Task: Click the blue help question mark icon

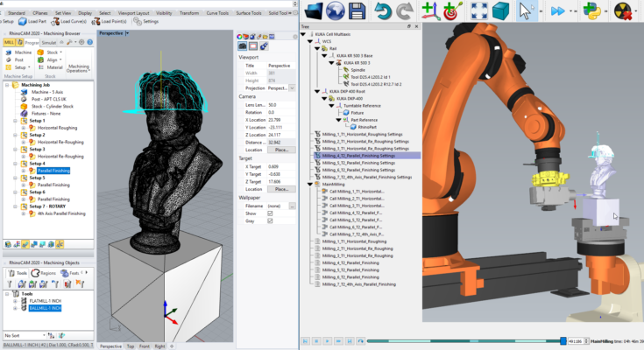Action: click(x=89, y=42)
